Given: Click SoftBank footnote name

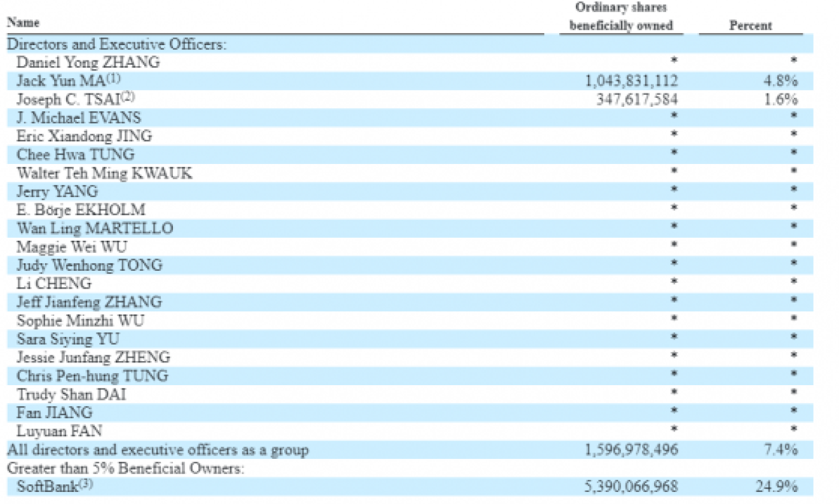Looking at the screenshot, I should tap(58, 487).
